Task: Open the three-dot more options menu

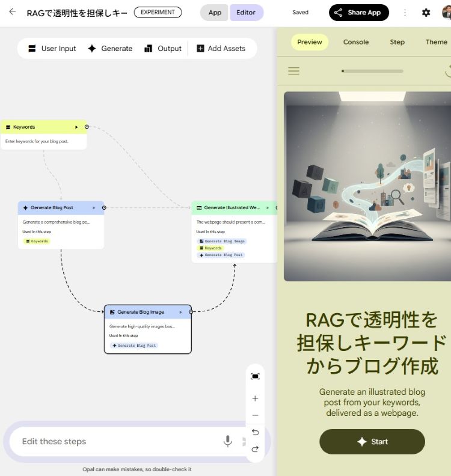Action: [x=405, y=13]
